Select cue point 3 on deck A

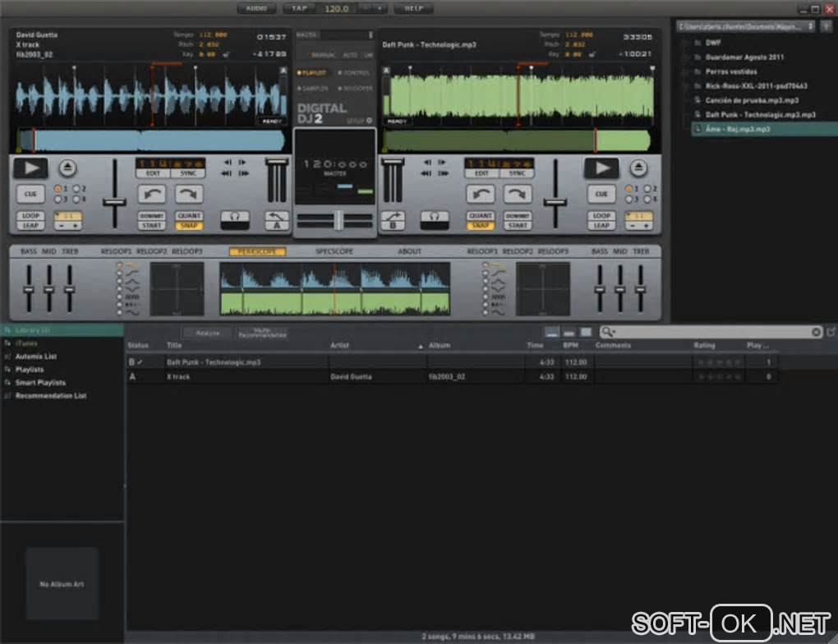58,200
